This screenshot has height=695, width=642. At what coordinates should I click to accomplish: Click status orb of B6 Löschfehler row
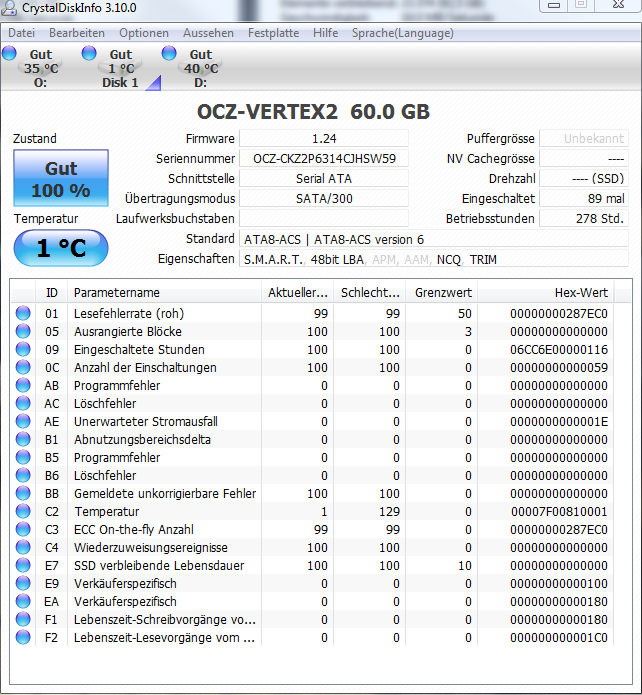click(x=23, y=475)
